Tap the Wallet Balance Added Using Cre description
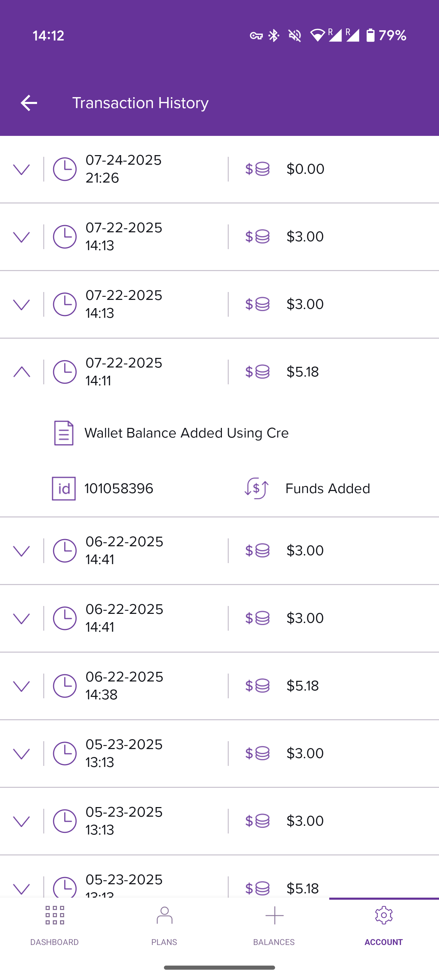The height and width of the screenshot is (980, 439). pyautogui.click(x=187, y=433)
